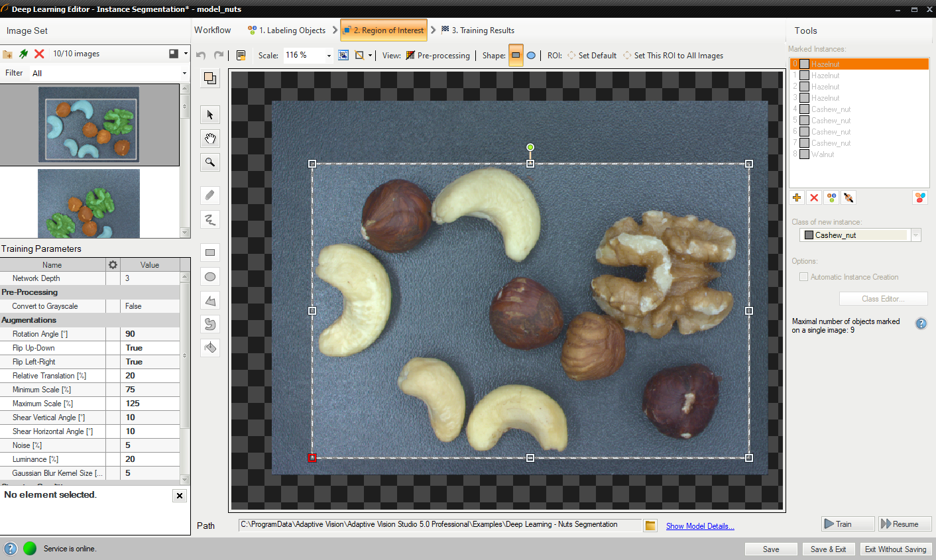This screenshot has height=560, width=936.
Task: Enable Automatic Instance Creation checkbox
Action: point(803,277)
